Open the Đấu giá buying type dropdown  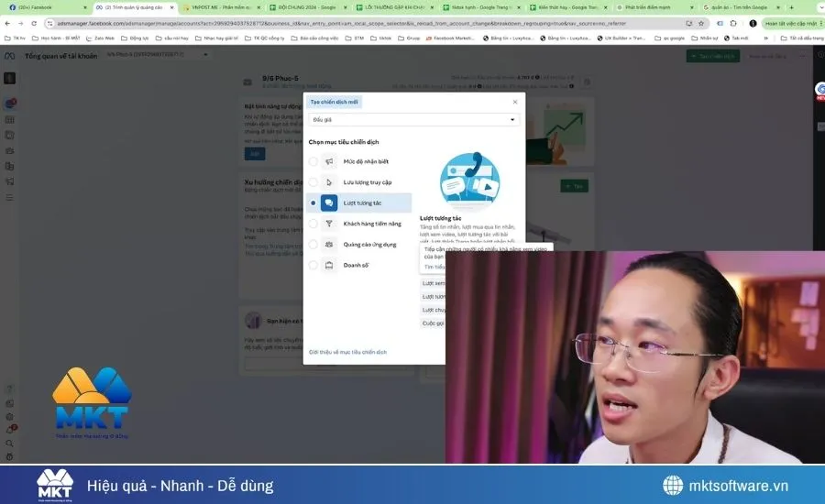(x=413, y=119)
